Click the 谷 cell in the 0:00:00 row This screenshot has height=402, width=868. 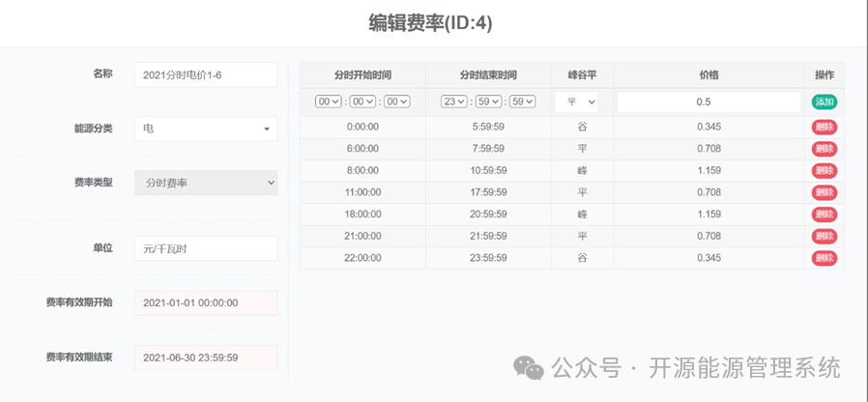pos(582,127)
